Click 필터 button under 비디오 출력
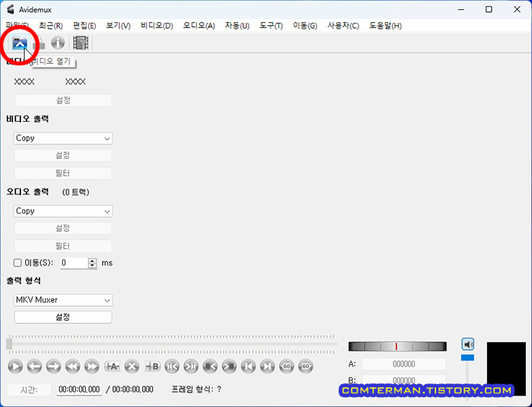532x407 pixels. (x=63, y=173)
